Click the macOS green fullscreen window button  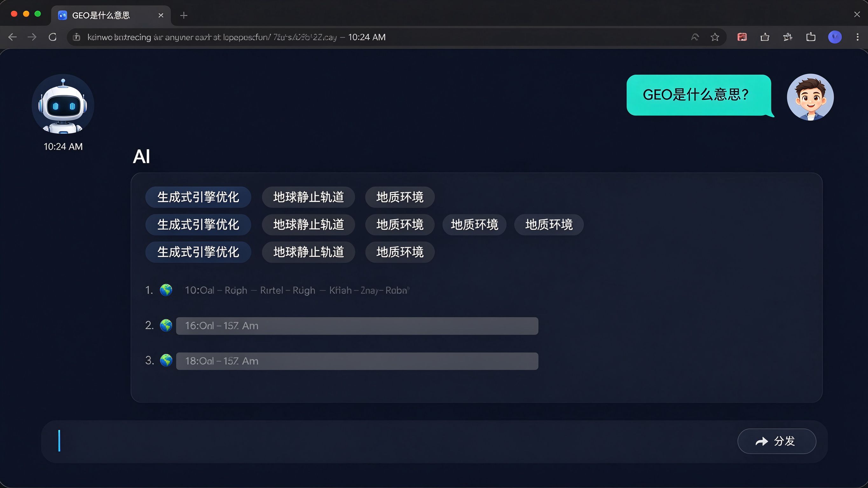click(x=38, y=14)
